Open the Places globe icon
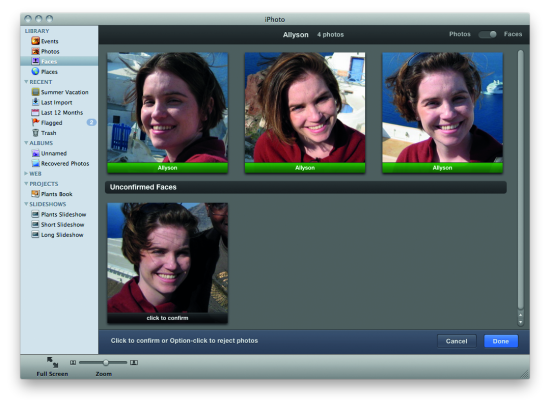The image size is (550, 407). (x=35, y=72)
